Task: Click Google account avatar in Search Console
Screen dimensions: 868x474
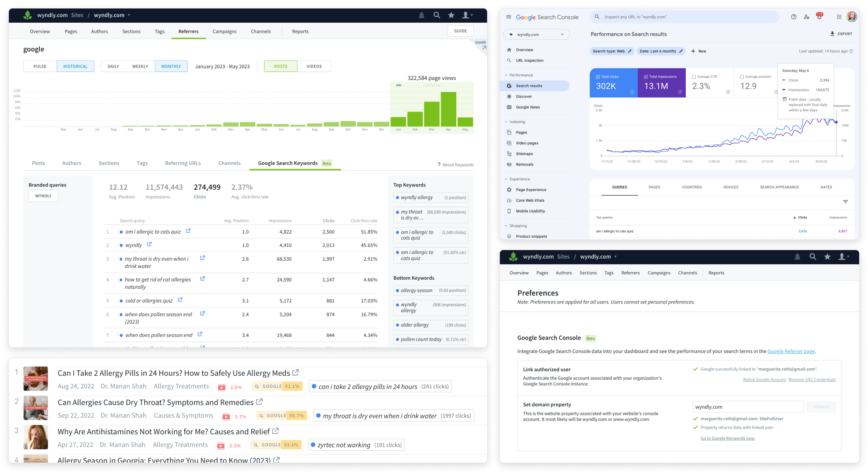Action: [x=851, y=17]
